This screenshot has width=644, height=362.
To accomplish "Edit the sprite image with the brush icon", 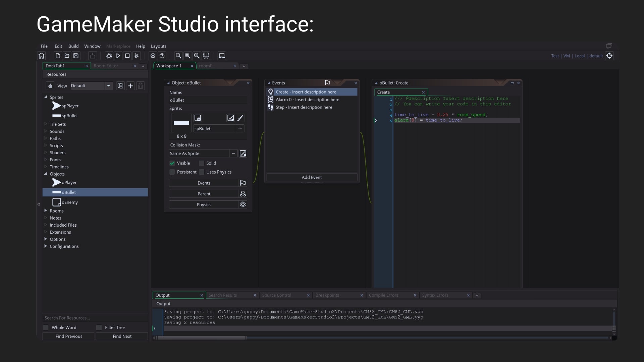I will [x=240, y=118].
